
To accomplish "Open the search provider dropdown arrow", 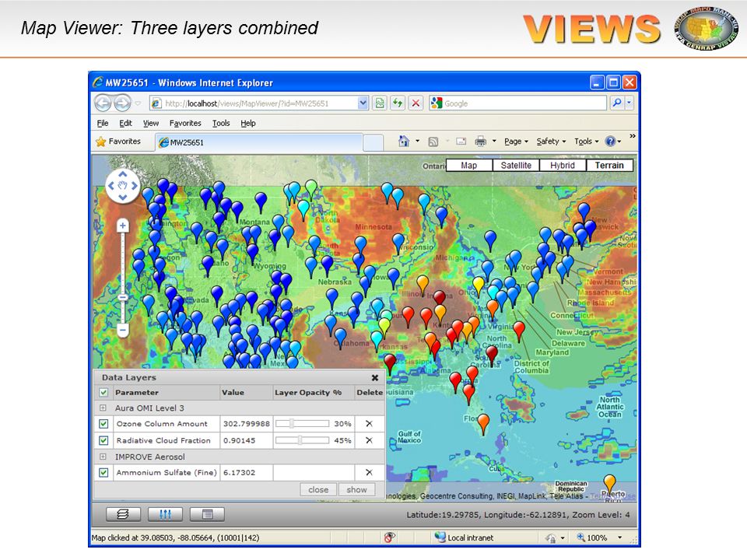I will tap(630, 103).
